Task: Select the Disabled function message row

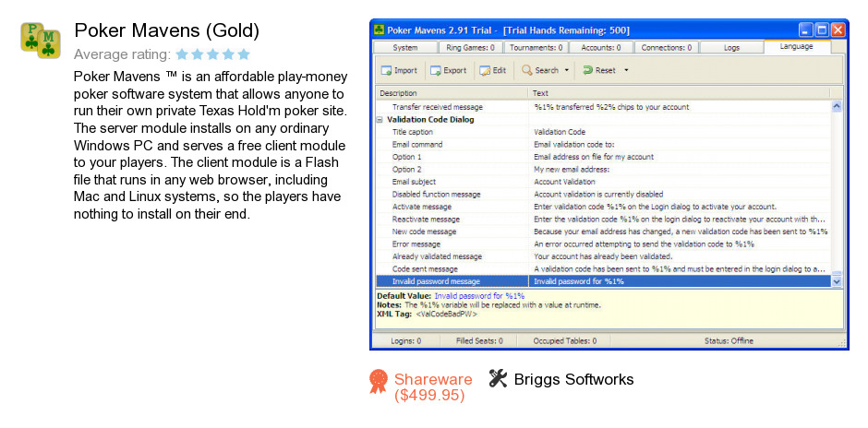Action: point(603,195)
